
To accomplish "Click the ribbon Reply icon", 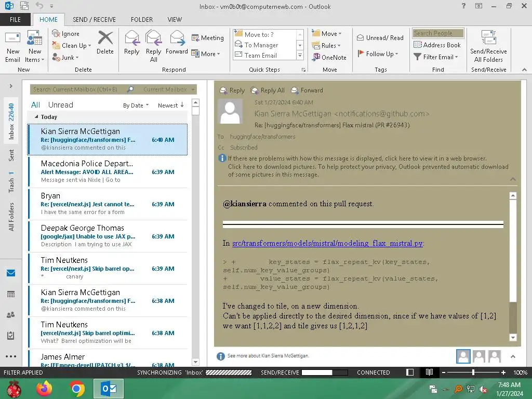I will [x=131, y=43].
